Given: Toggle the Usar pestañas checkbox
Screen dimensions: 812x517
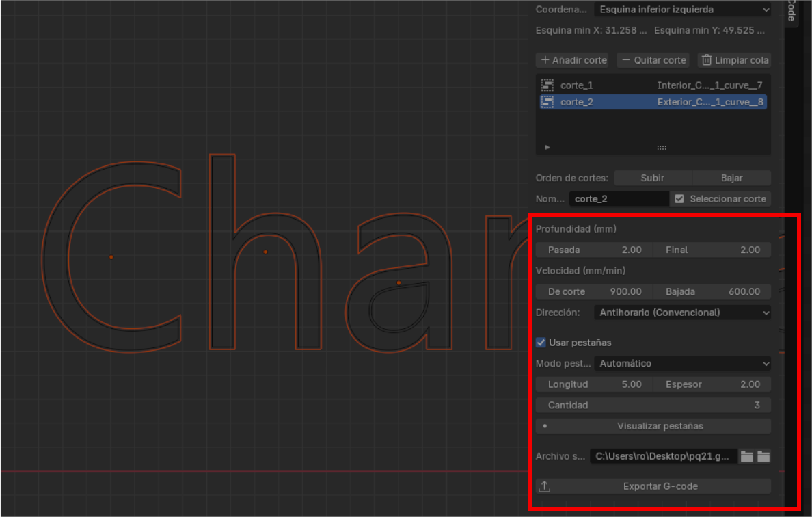Looking at the screenshot, I should 541,342.
